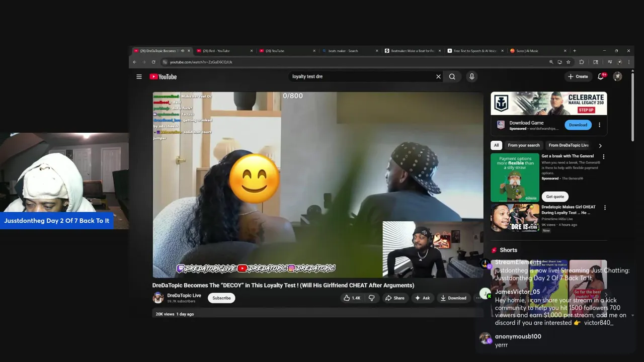Open the account avatar menu
The height and width of the screenshot is (362, 644).
pyautogui.click(x=617, y=76)
